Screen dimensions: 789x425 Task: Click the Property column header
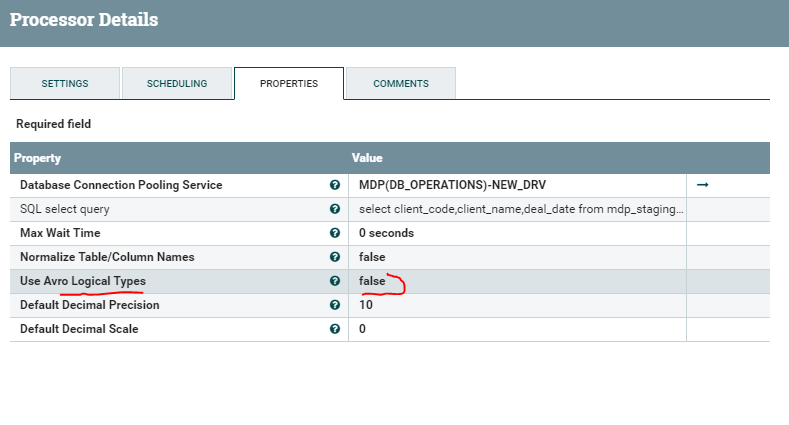coord(39,158)
